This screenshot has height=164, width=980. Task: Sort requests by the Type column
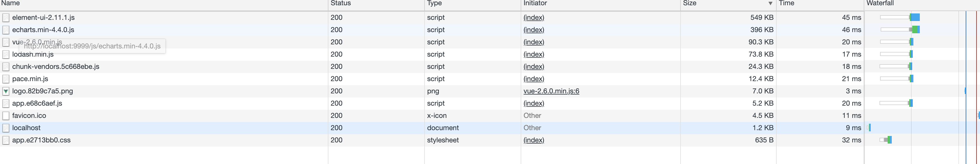[x=434, y=4]
